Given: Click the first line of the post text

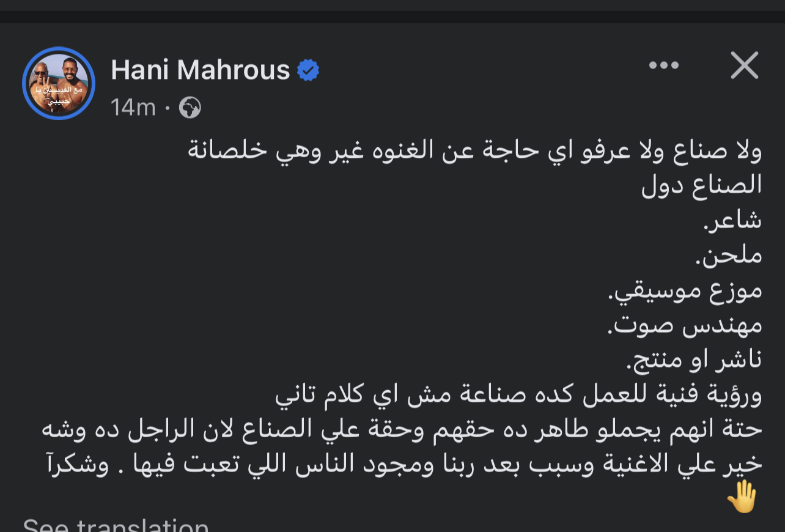Looking at the screenshot, I should [474, 151].
